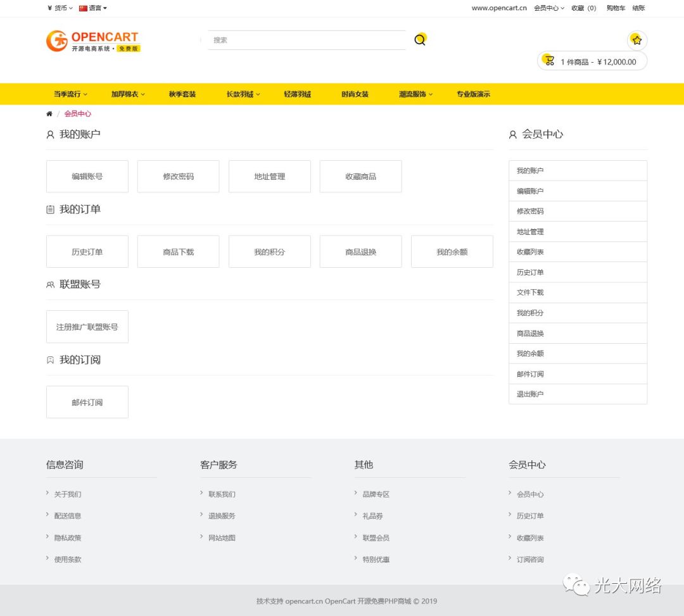Open the 长款羽绒 category dropdown
The height and width of the screenshot is (616, 684).
pos(243,94)
